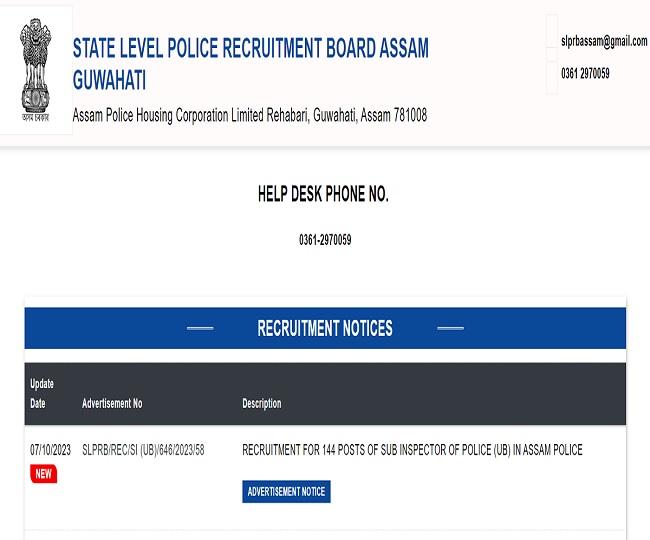Click the 0361 2970059 header phone number

(585, 74)
